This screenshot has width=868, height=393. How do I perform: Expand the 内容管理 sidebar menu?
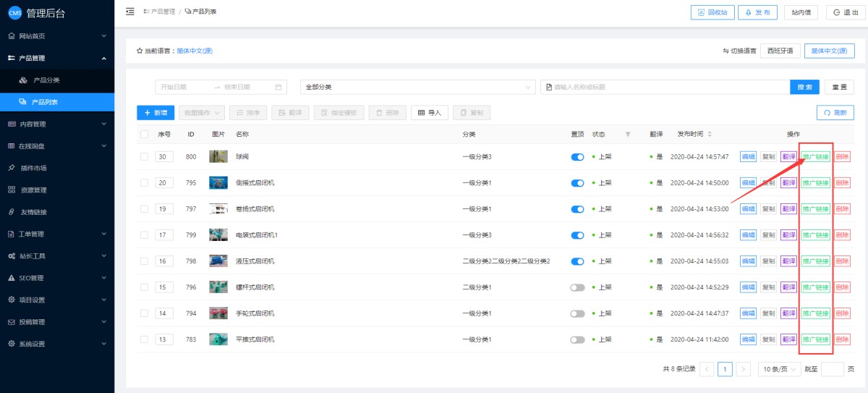click(56, 124)
